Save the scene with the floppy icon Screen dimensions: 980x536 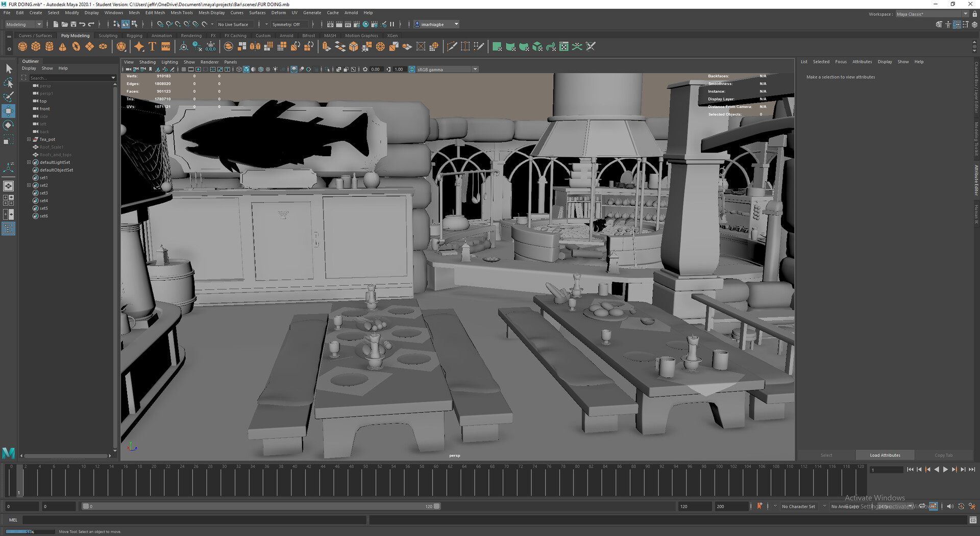[73, 24]
